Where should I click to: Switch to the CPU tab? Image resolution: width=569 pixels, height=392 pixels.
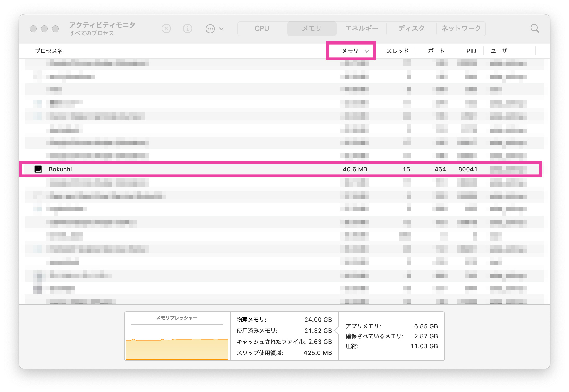(x=262, y=28)
